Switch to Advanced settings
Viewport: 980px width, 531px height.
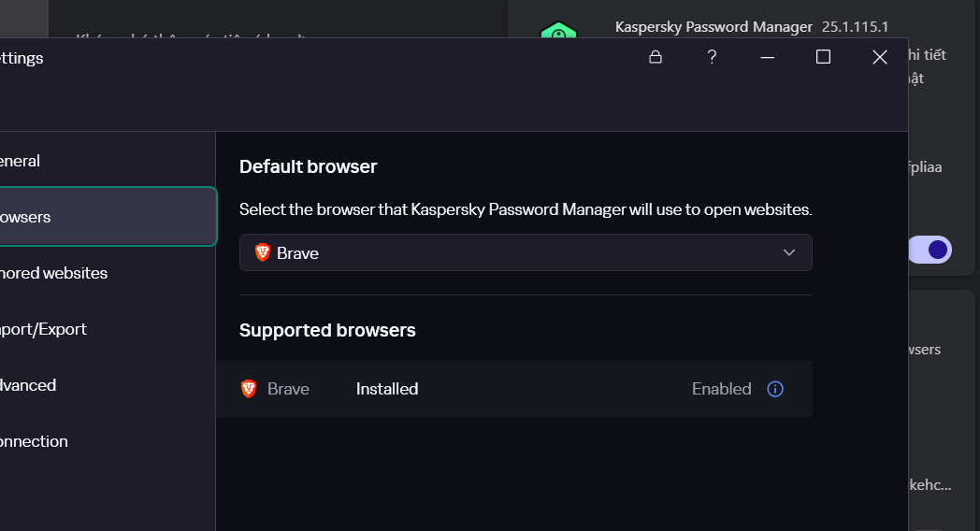coord(28,385)
